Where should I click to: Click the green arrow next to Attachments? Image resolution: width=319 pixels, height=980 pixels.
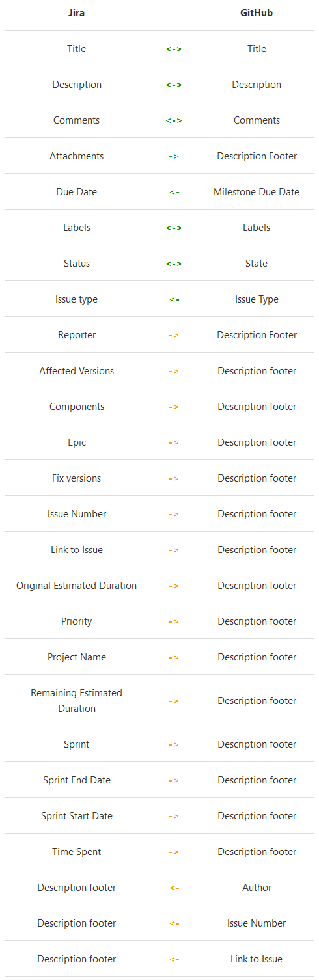[x=174, y=156]
